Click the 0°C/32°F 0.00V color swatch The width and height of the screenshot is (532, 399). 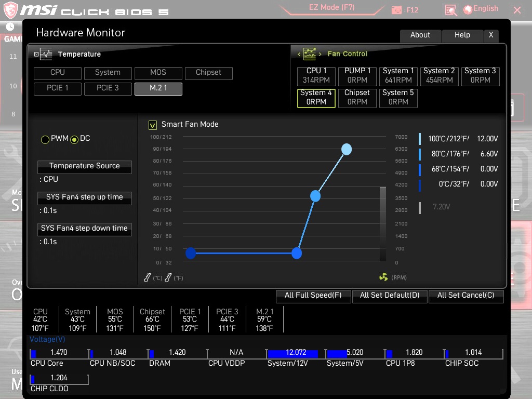coord(420,185)
